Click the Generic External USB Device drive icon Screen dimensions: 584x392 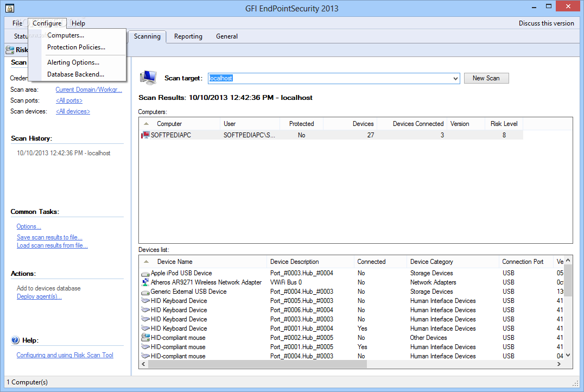pyautogui.click(x=145, y=292)
